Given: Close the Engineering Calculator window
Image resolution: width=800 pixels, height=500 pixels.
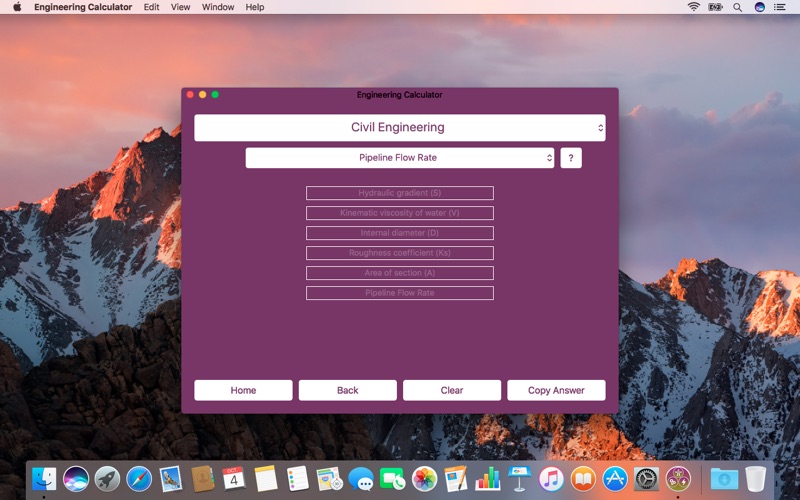Looking at the screenshot, I should click(x=190, y=95).
